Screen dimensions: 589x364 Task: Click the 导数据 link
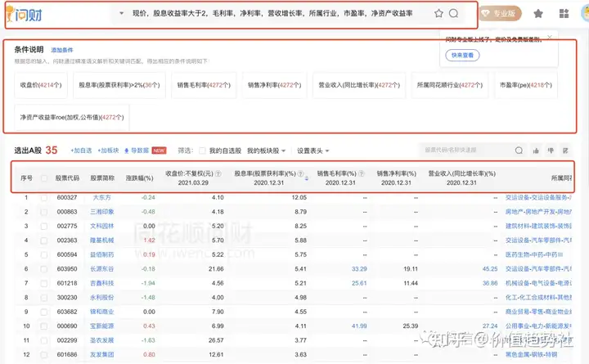click(x=140, y=151)
